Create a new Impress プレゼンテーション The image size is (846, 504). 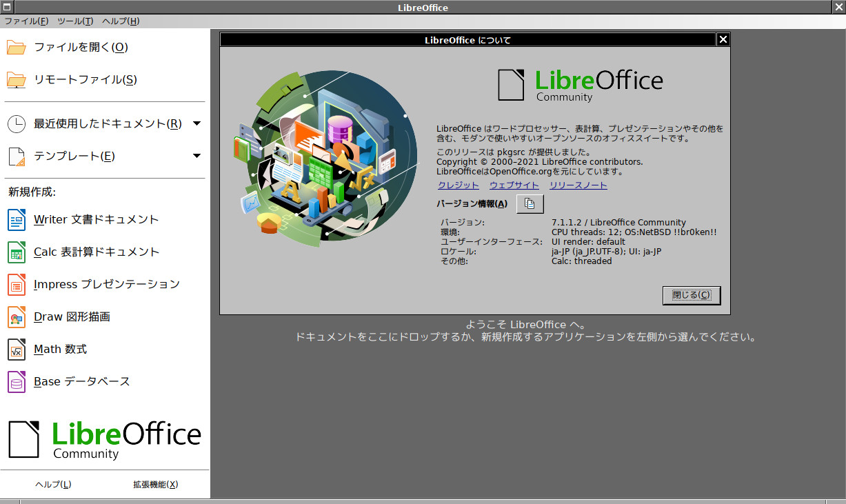(x=107, y=284)
